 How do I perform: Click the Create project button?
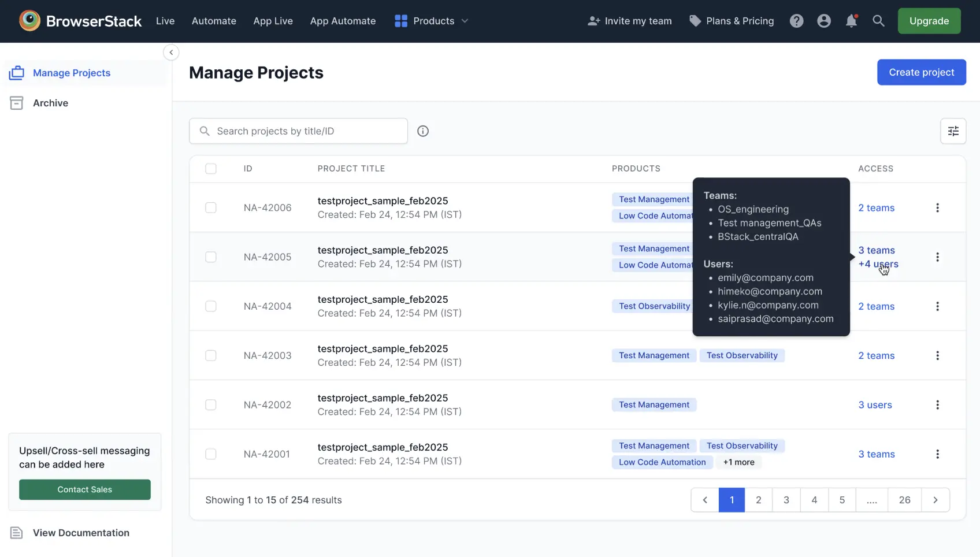tap(922, 72)
